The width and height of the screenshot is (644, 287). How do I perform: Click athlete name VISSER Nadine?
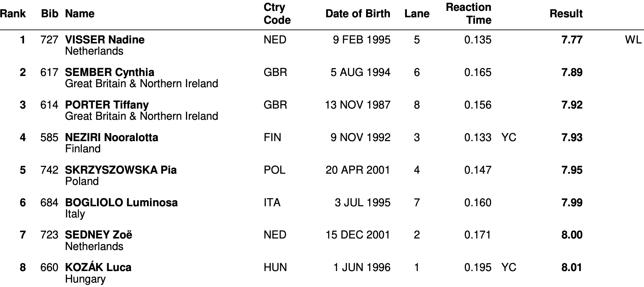[105, 40]
